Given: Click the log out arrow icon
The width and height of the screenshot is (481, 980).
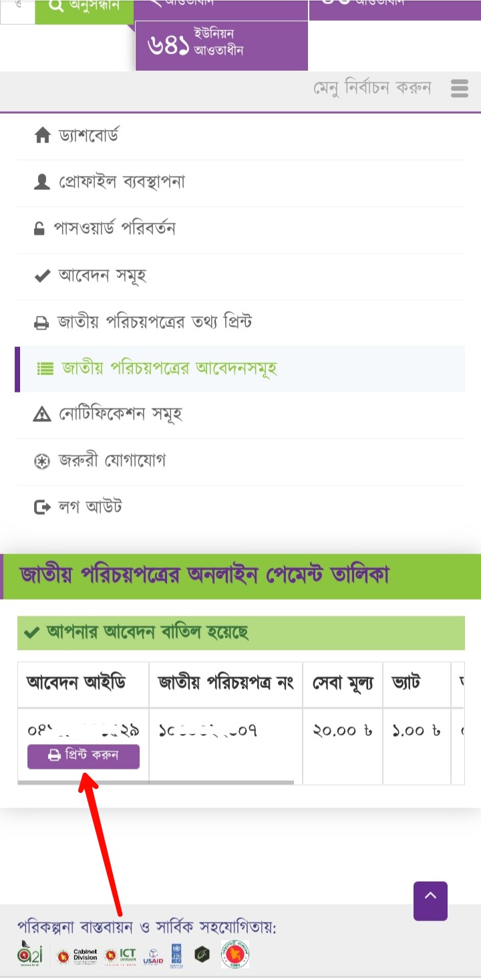Looking at the screenshot, I should tap(42, 507).
